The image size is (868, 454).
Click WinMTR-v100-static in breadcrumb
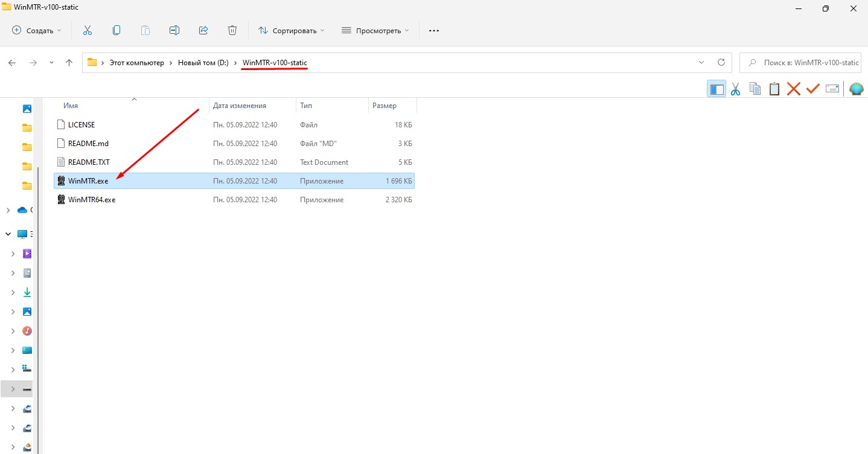click(x=275, y=63)
